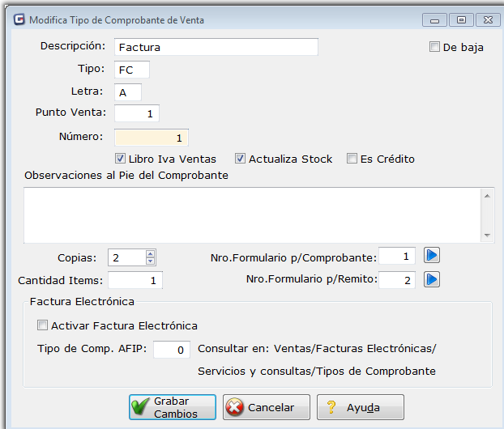Viewport: 504px width, 429px height.
Task: Click the application icon in the title bar
Action: click(19, 19)
